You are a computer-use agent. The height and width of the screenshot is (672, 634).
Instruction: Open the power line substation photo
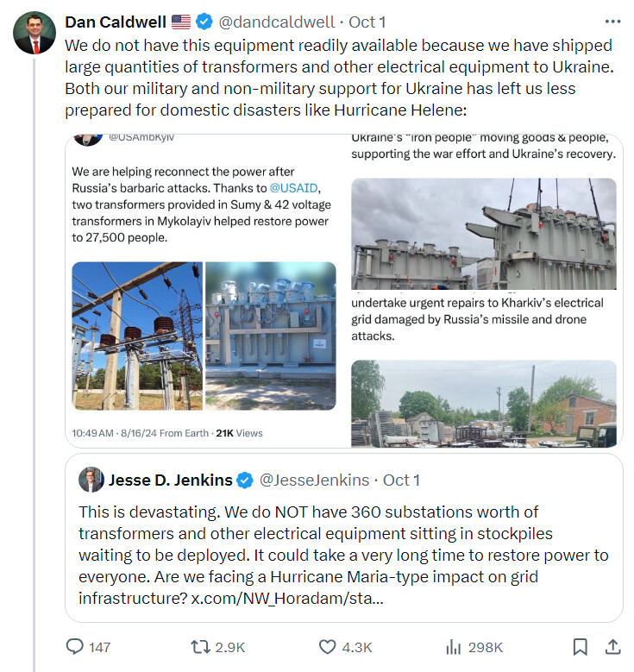pos(137,336)
